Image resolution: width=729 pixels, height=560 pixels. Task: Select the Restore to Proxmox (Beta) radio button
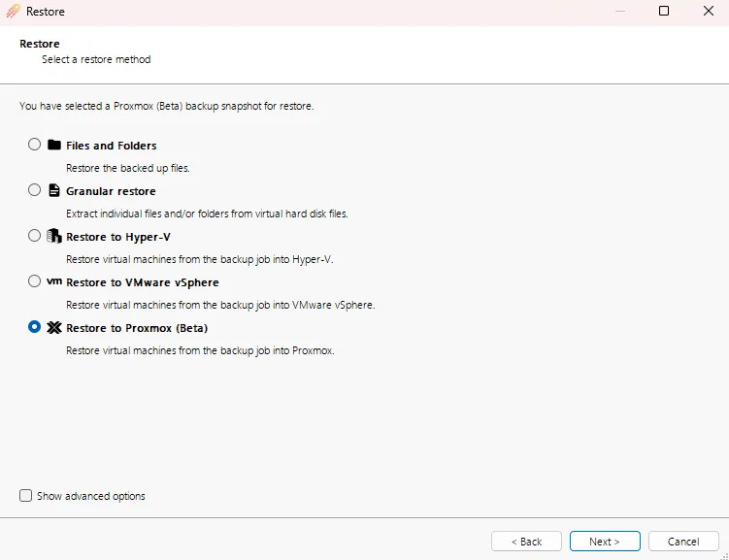34,327
